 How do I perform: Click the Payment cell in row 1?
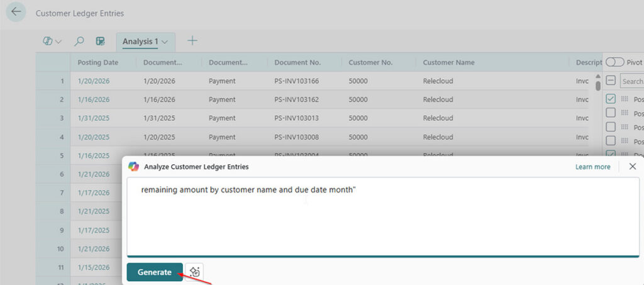[222, 81]
